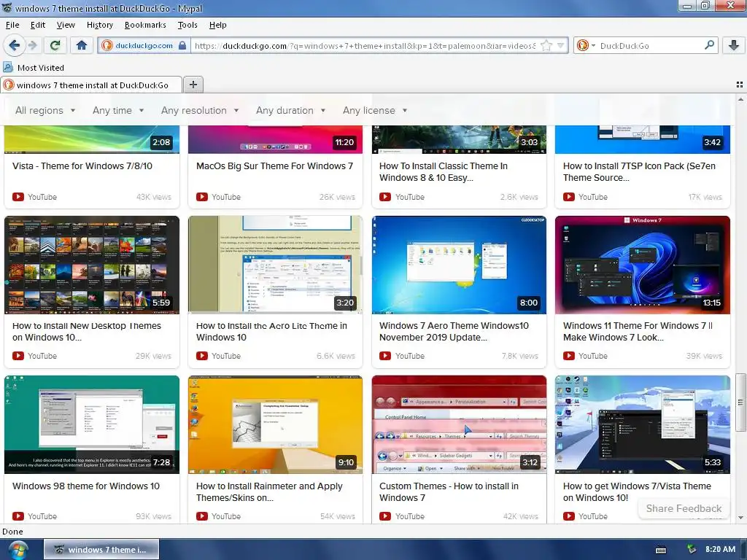
Task: Open the Tools menu
Action: pyautogui.click(x=187, y=25)
